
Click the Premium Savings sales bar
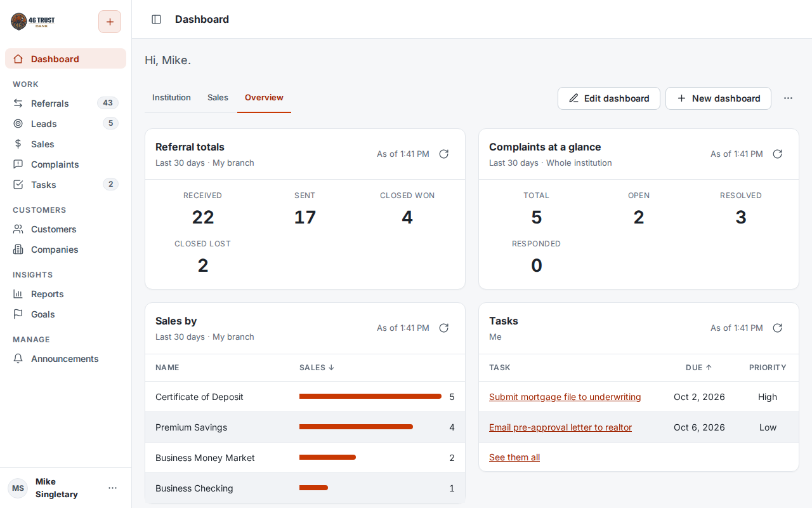click(356, 427)
